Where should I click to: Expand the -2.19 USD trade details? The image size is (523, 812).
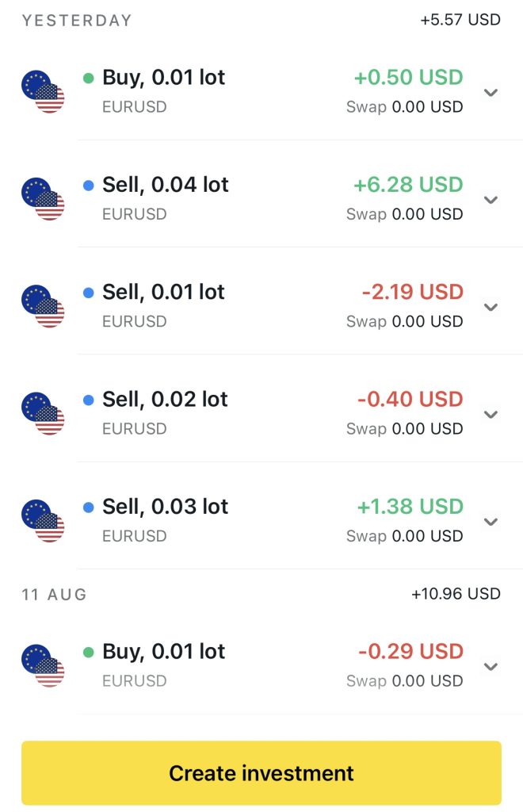click(x=491, y=307)
